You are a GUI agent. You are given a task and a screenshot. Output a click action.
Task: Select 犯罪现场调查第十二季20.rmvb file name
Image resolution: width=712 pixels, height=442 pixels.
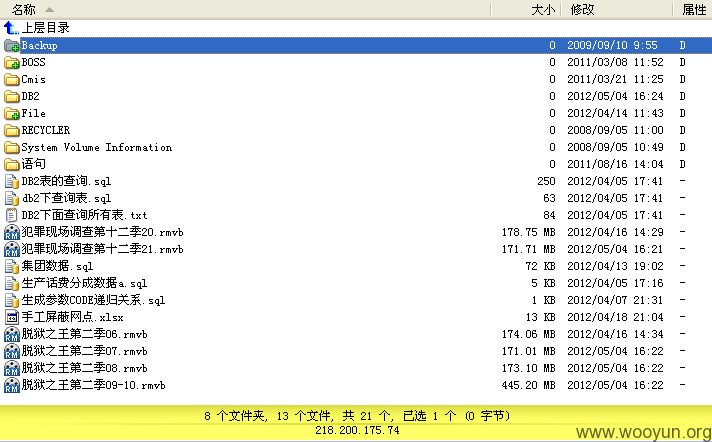point(103,232)
